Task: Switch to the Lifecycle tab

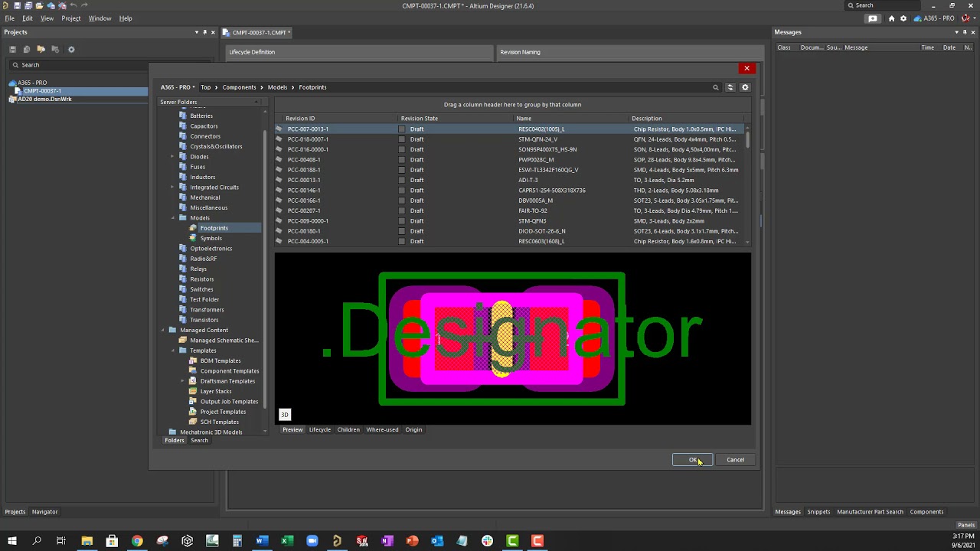Action: pyautogui.click(x=320, y=429)
